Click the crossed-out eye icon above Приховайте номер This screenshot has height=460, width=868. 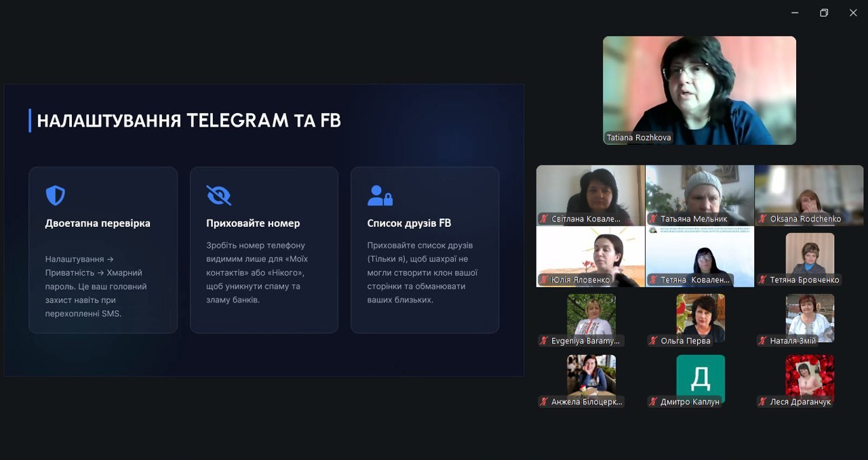click(x=218, y=196)
